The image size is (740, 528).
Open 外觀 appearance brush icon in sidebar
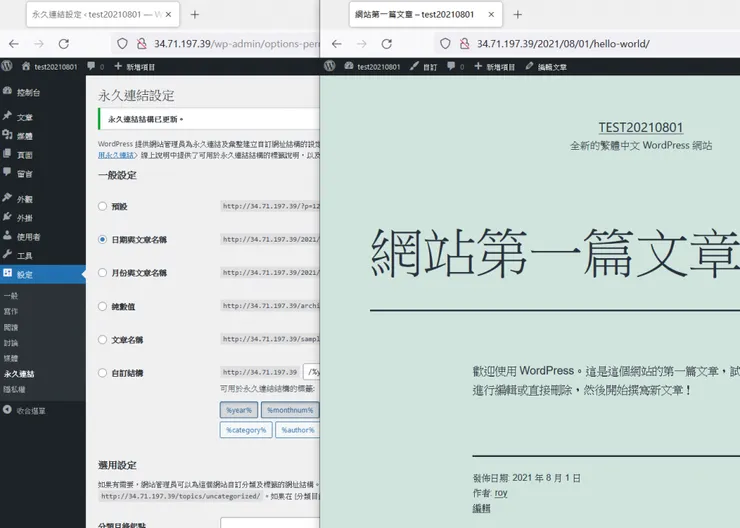7,198
